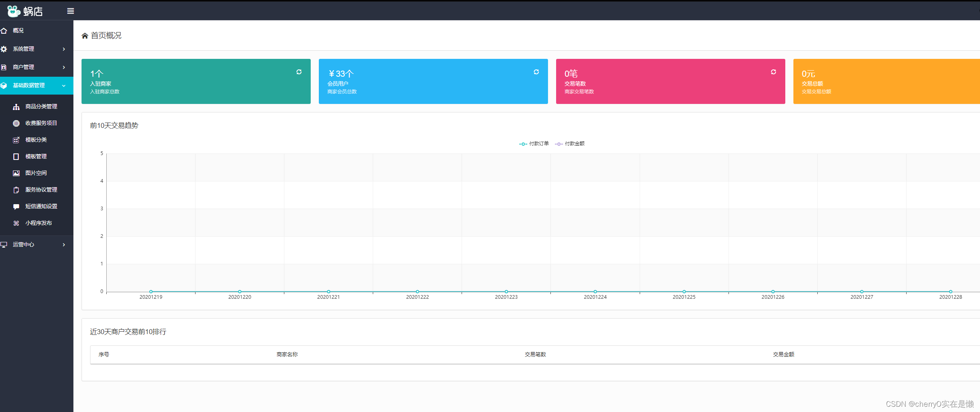Screen dimensions: 980x412
Task: Click the gear icon for 系统管理
Action: (4, 49)
